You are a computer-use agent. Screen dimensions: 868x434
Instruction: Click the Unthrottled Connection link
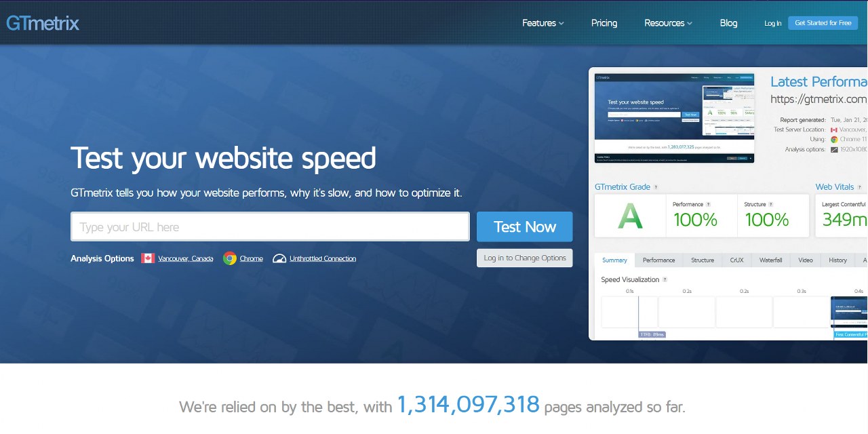coord(323,258)
